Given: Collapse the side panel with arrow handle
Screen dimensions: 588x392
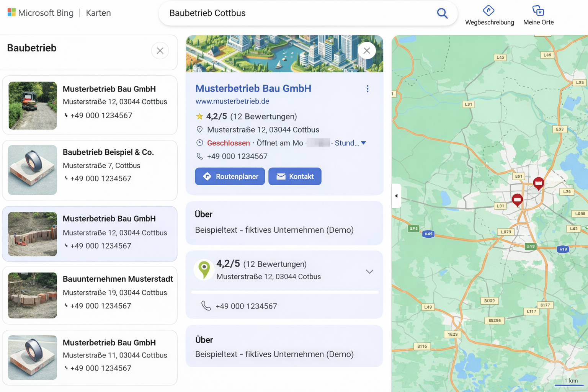Looking at the screenshot, I should 396,196.
